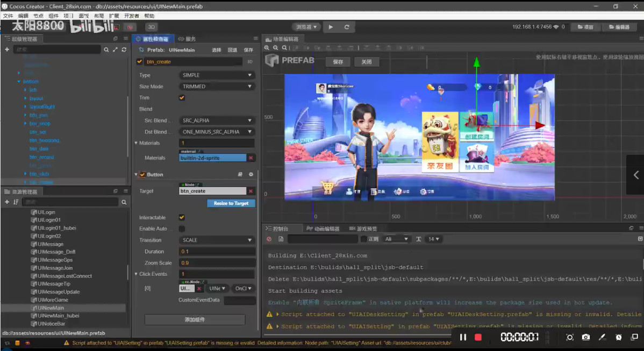The width and height of the screenshot is (644, 351).
Task: Zoom in the scene editor
Action: click(267, 48)
